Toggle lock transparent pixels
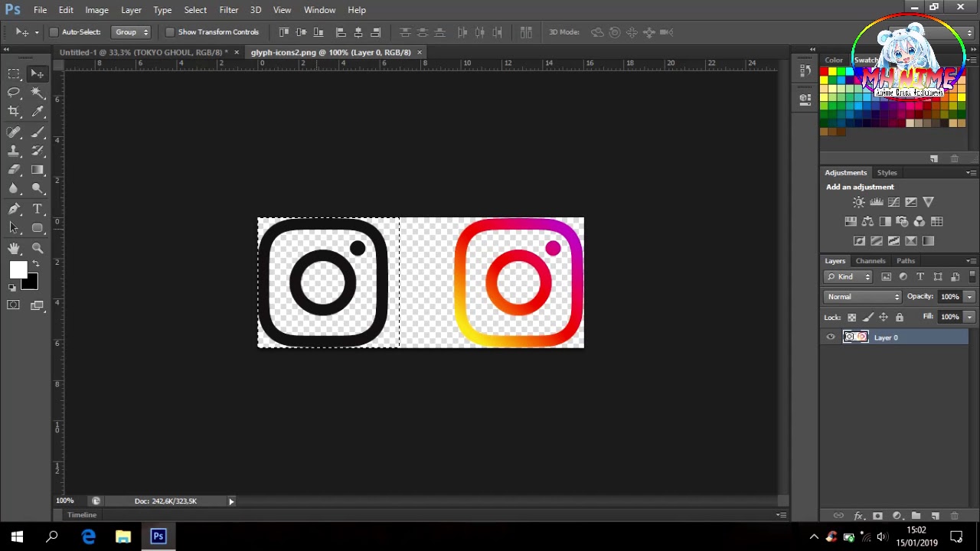980x551 pixels. pos(851,317)
